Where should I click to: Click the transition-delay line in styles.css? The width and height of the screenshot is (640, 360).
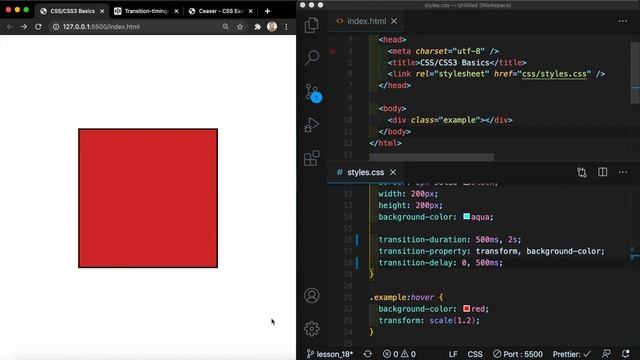click(441, 262)
